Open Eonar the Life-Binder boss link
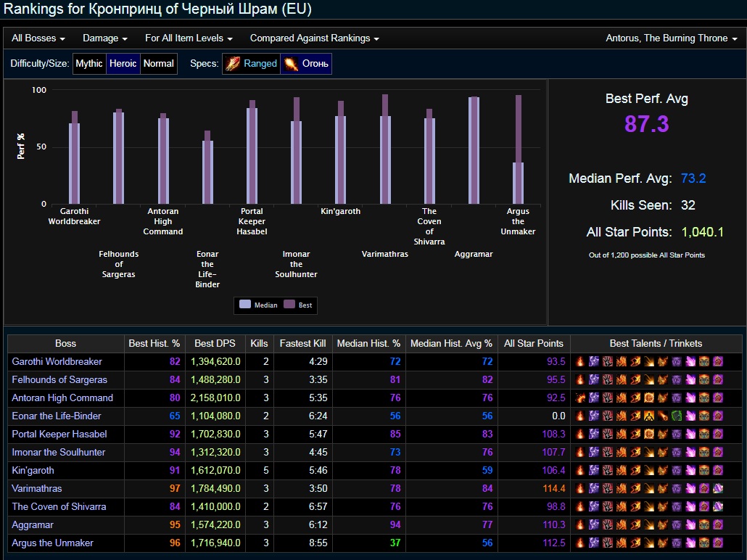 pos(57,416)
